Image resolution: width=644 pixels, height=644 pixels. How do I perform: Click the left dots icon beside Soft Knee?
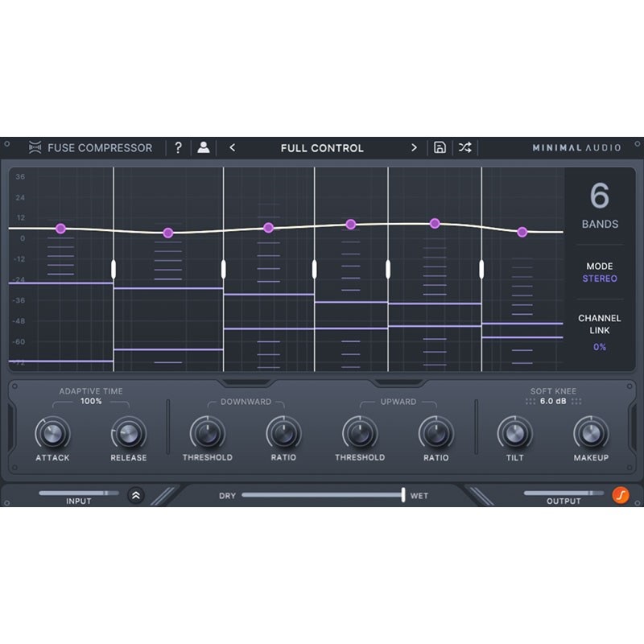pos(530,401)
